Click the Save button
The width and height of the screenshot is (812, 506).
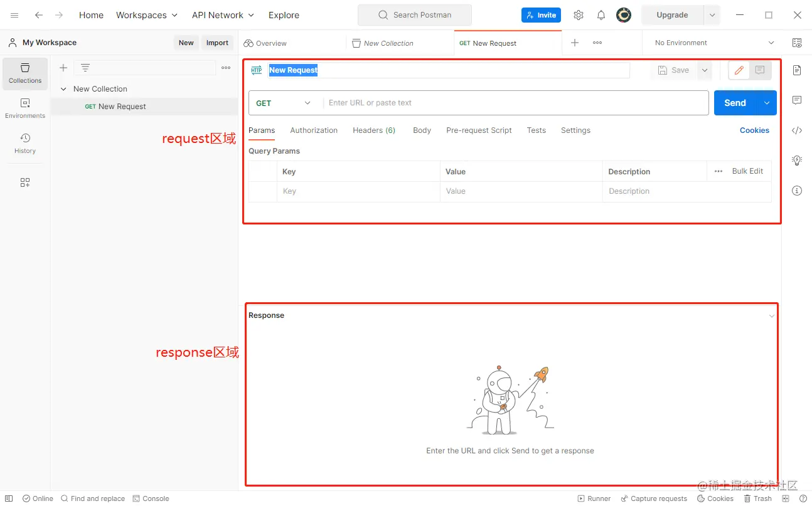click(x=673, y=70)
